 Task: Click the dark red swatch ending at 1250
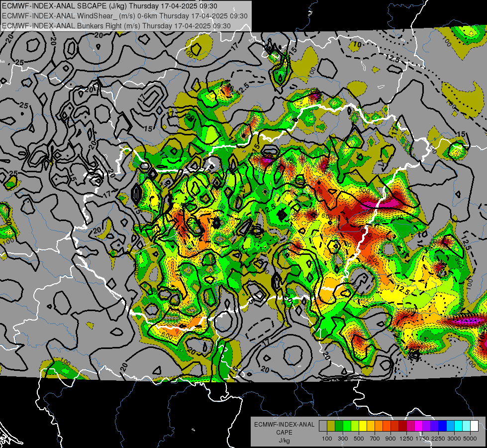pos(403,426)
